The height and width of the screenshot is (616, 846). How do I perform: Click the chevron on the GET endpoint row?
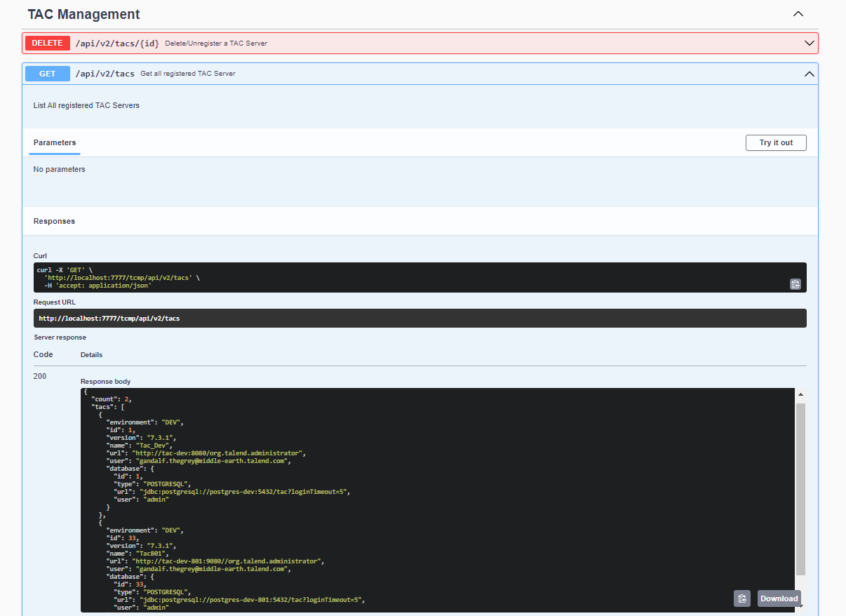pyautogui.click(x=809, y=74)
